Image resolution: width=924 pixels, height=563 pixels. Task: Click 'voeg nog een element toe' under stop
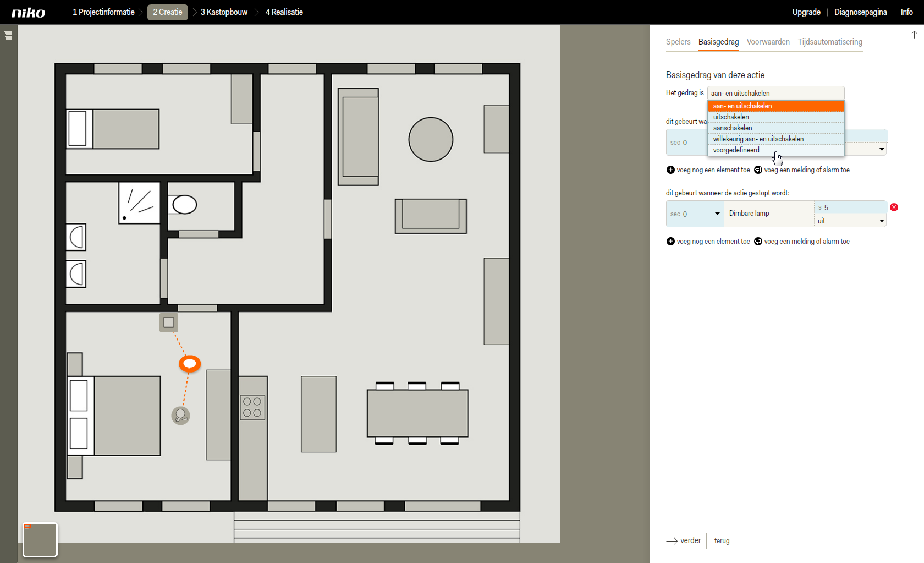coord(713,242)
